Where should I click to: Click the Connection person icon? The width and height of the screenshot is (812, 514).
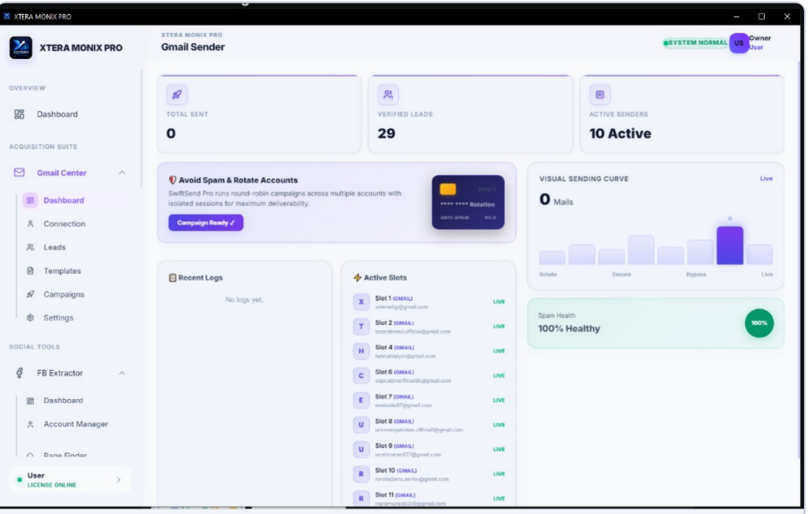30,224
